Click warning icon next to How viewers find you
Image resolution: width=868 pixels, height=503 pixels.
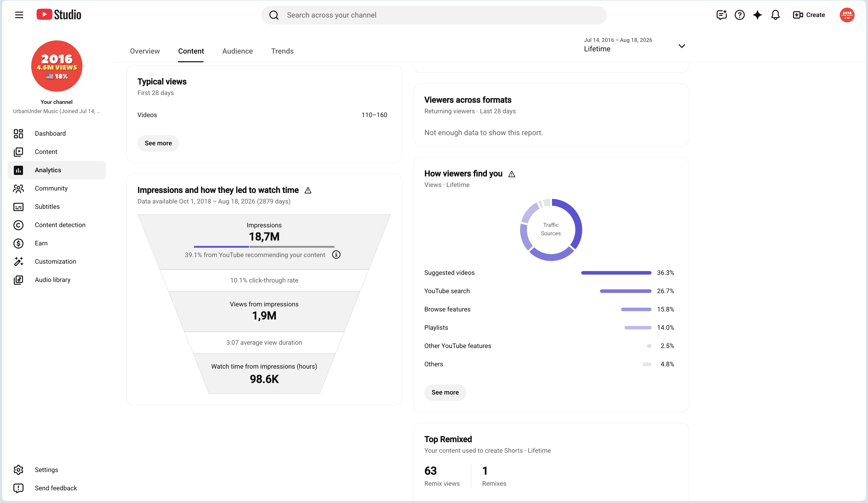512,174
